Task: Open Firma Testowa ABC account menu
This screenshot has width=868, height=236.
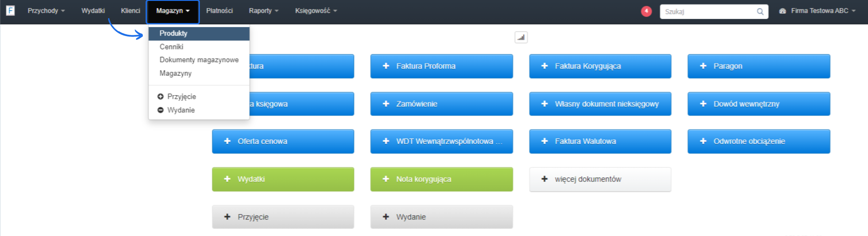Action: click(818, 11)
